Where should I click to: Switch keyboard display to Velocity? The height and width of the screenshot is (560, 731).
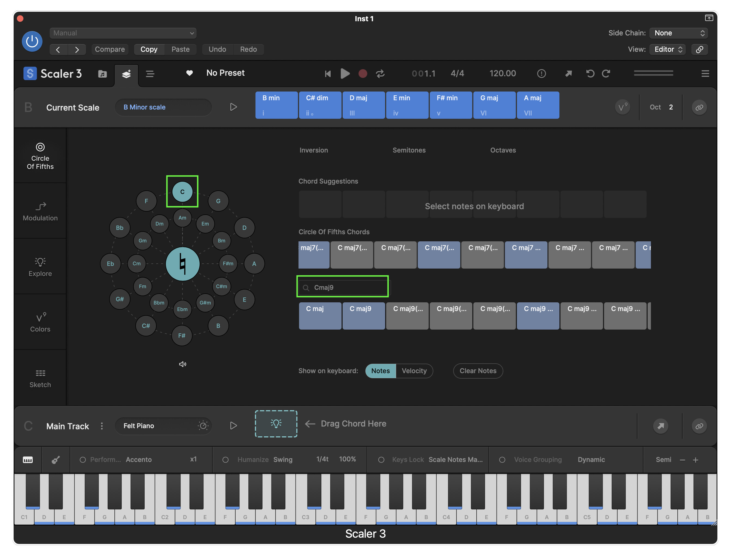(x=414, y=371)
